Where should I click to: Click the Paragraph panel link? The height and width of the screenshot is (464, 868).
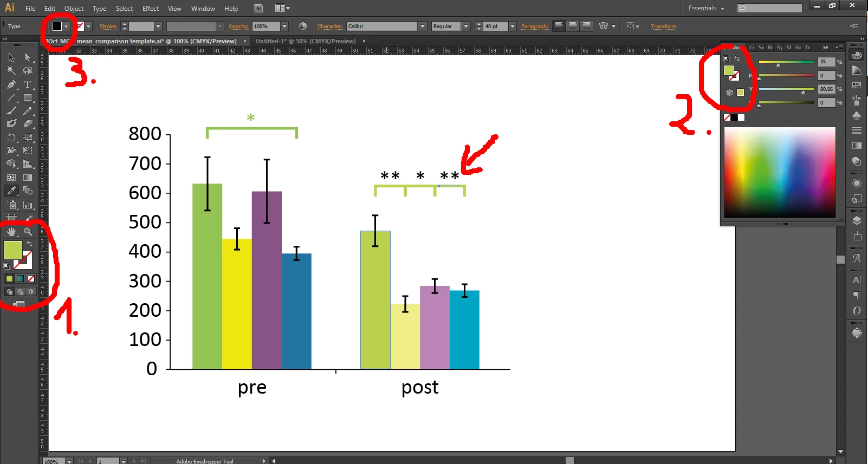(x=535, y=26)
